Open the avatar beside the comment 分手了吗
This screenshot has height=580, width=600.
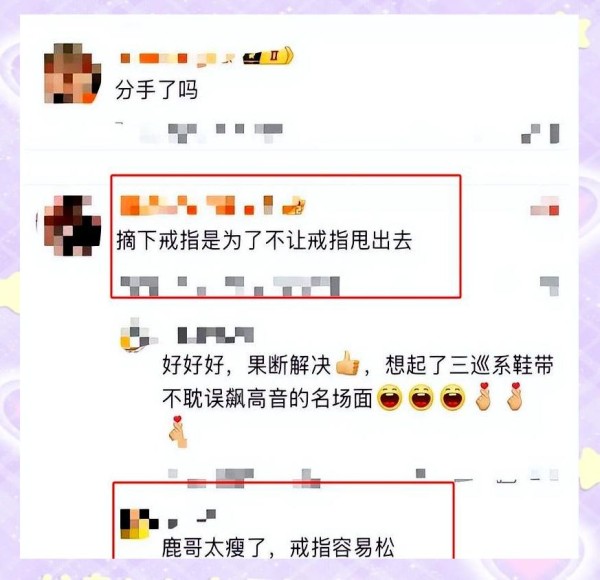pos(72,73)
